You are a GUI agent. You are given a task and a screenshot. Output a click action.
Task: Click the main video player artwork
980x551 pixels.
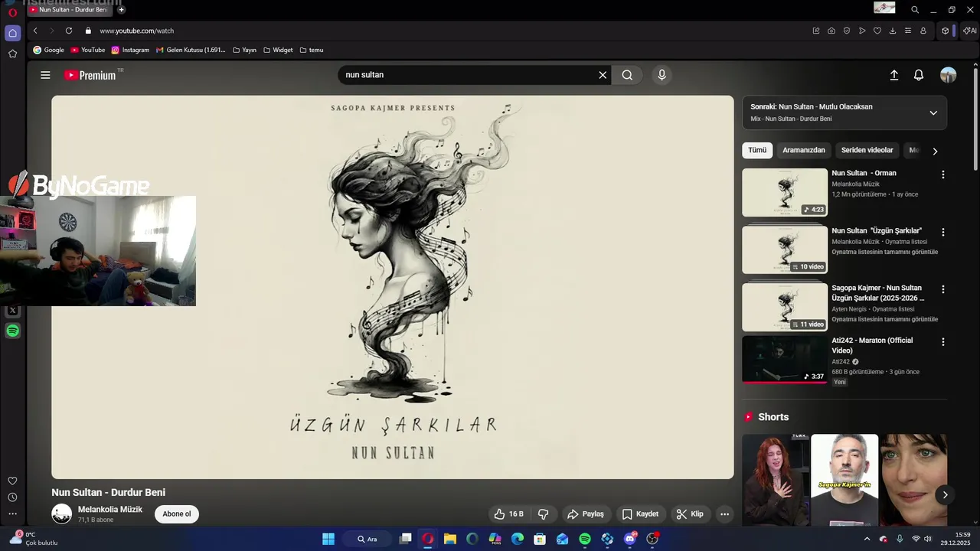point(392,287)
